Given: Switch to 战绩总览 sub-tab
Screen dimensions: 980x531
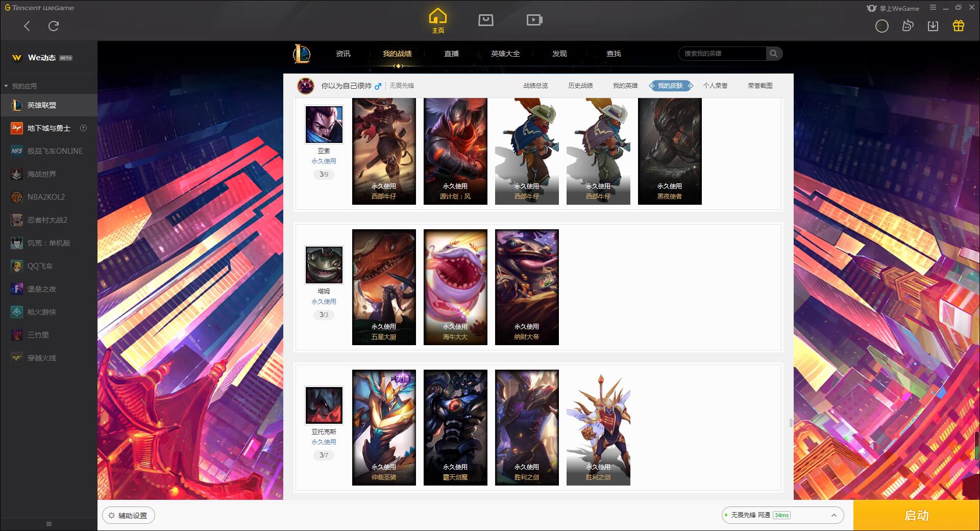Looking at the screenshot, I should coord(535,86).
